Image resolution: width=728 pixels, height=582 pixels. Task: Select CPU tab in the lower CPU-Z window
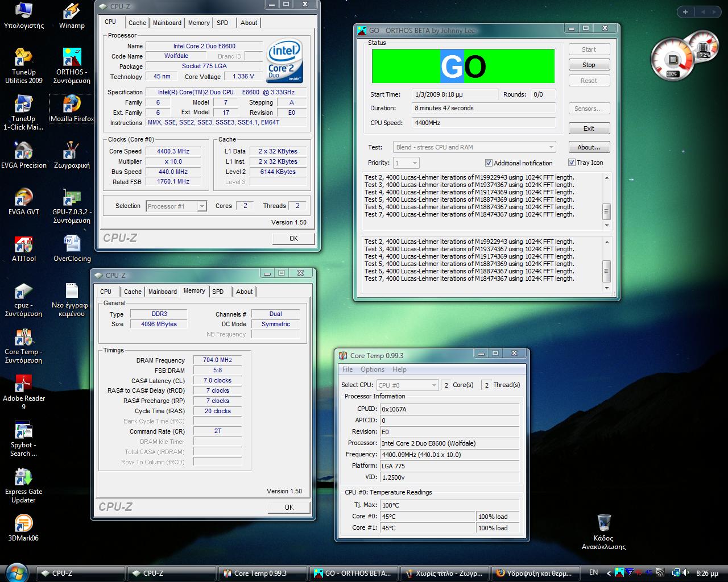[106, 292]
